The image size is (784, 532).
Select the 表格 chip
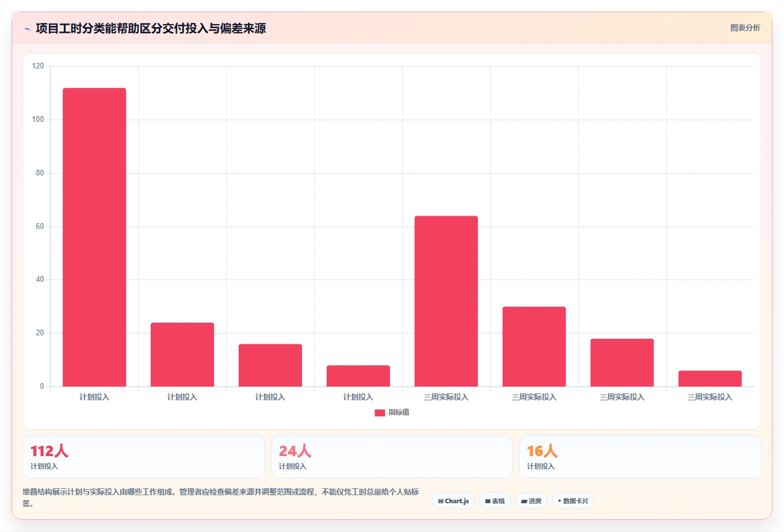click(x=495, y=501)
